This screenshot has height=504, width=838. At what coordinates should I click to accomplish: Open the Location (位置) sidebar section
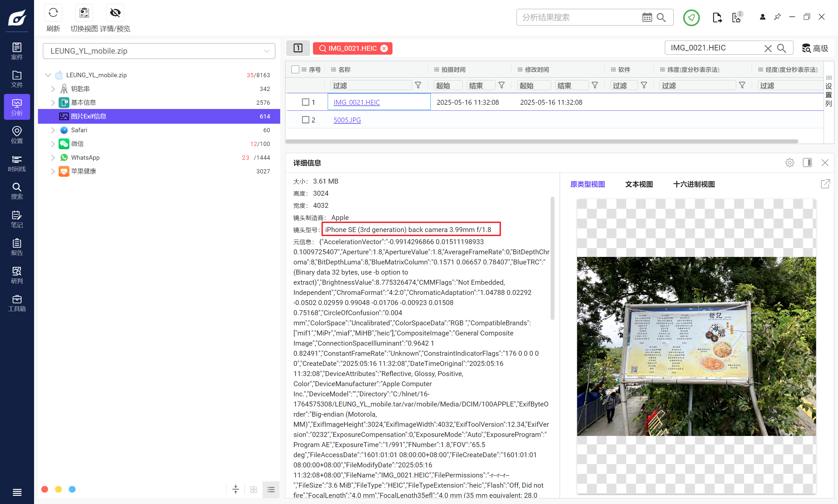pos(17,135)
